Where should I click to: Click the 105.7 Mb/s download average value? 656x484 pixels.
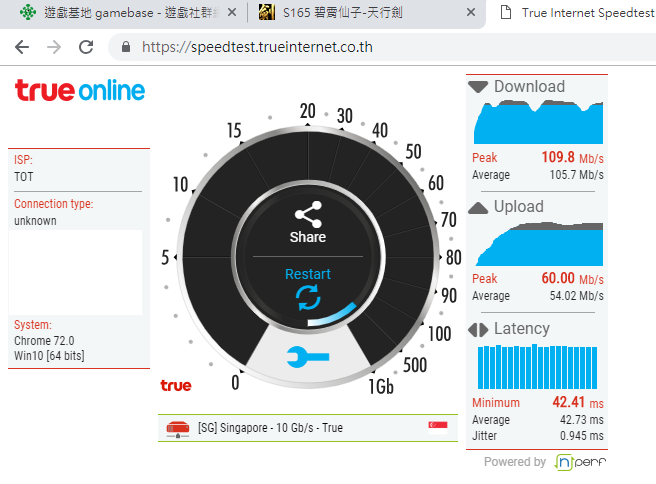[577, 174]
